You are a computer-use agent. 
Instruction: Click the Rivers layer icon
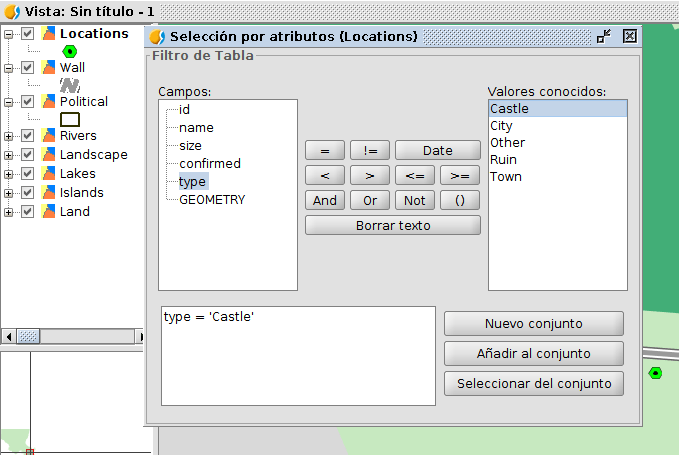pyautogui.click(x=48, y=136)
